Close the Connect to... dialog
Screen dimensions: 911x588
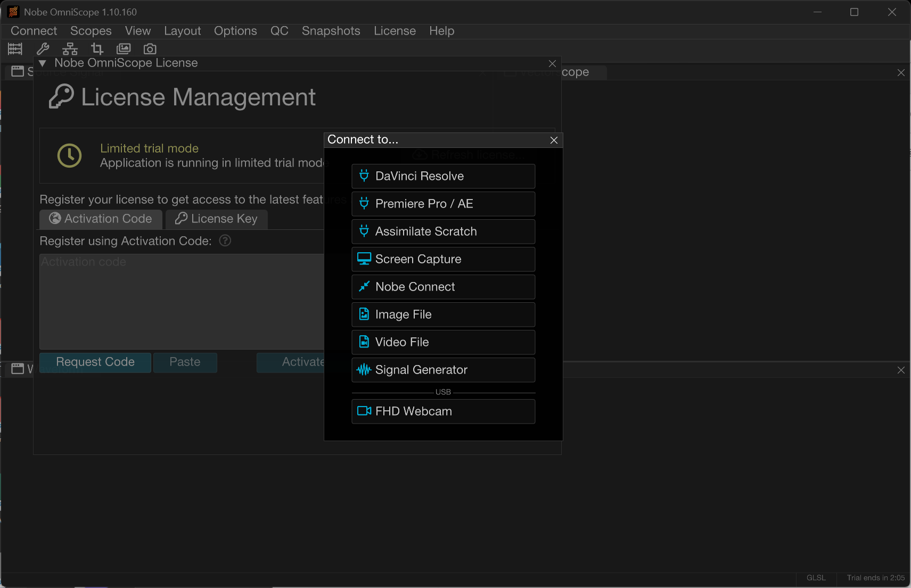[554, 140]
